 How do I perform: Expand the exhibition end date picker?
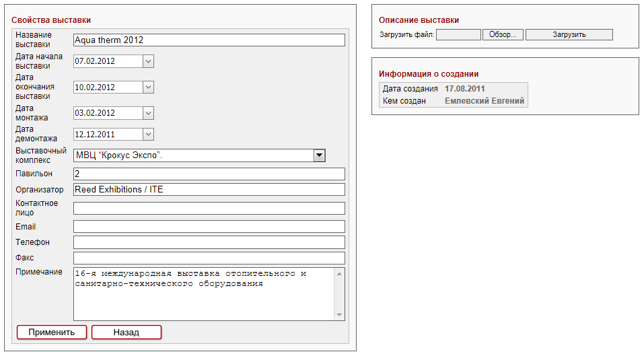coord(149,87)
